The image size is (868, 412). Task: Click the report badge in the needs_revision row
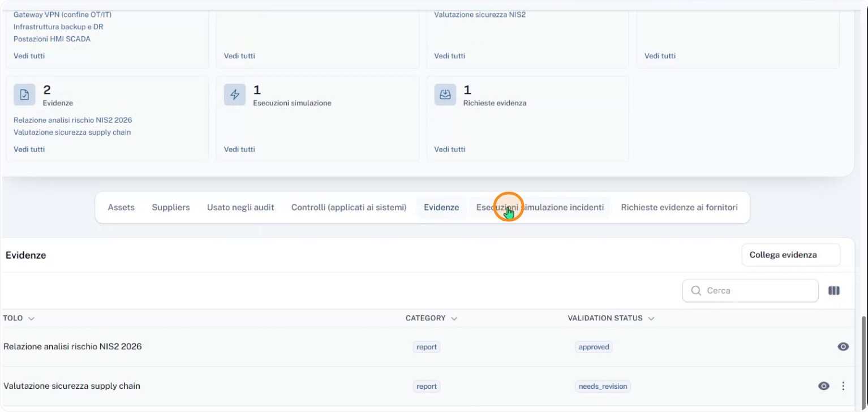click(x=427, y=387)
